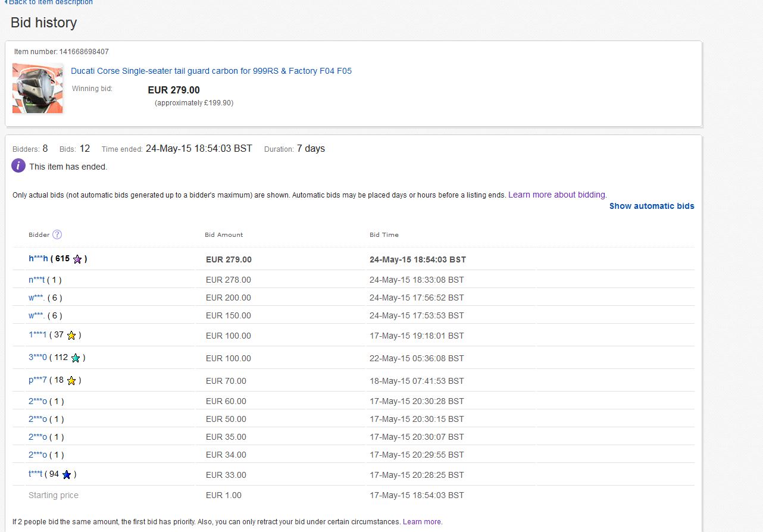Image resolution: width=763 pixels, height=532 pixels.
Task: Open bidder n***t profile
Action: pos(36,280)
